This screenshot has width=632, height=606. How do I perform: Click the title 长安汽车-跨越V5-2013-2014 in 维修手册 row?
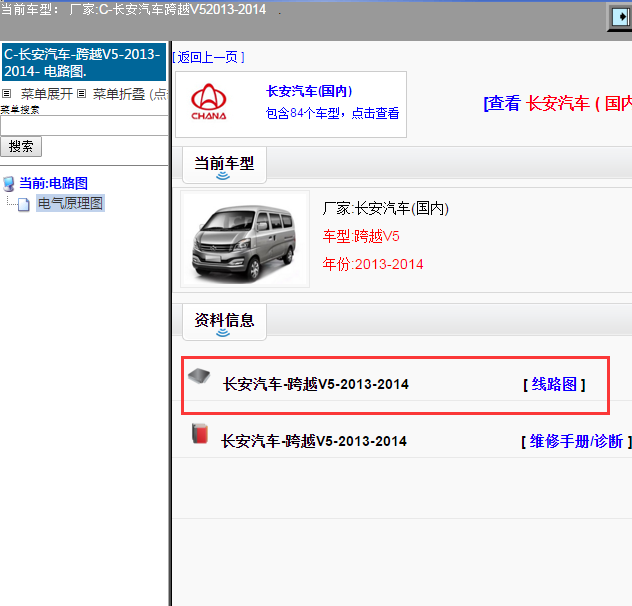point(314,441)
